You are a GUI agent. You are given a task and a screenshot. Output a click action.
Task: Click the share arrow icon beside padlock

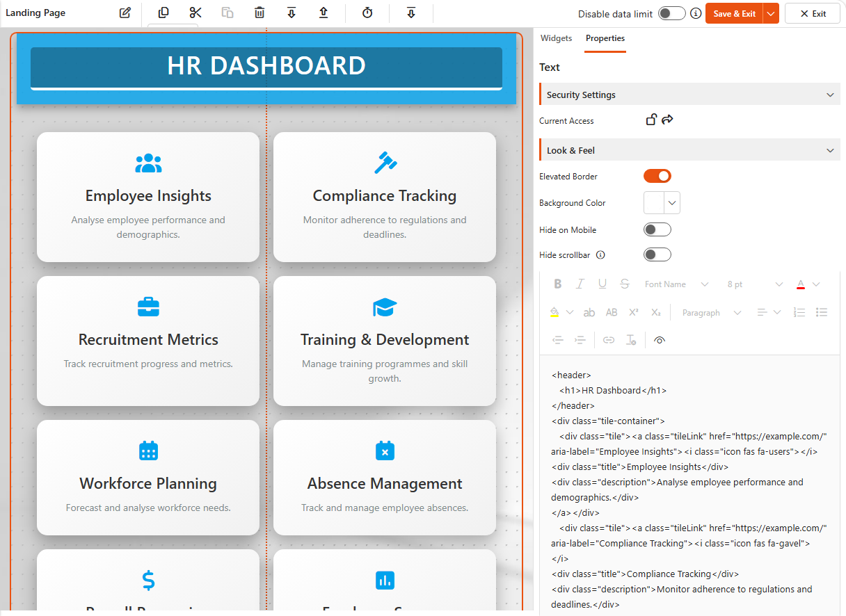(667, 120)
